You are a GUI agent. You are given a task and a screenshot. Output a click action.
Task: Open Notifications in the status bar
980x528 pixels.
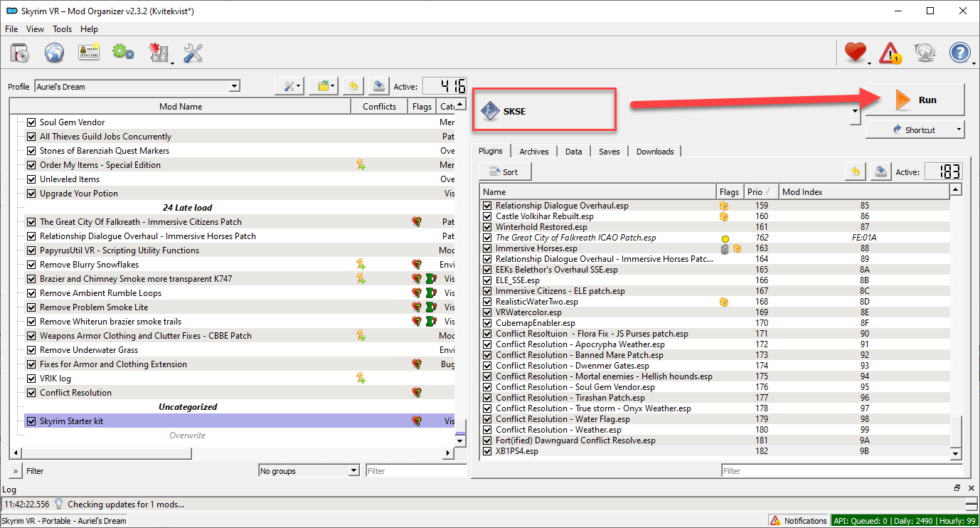coord(799,521)
